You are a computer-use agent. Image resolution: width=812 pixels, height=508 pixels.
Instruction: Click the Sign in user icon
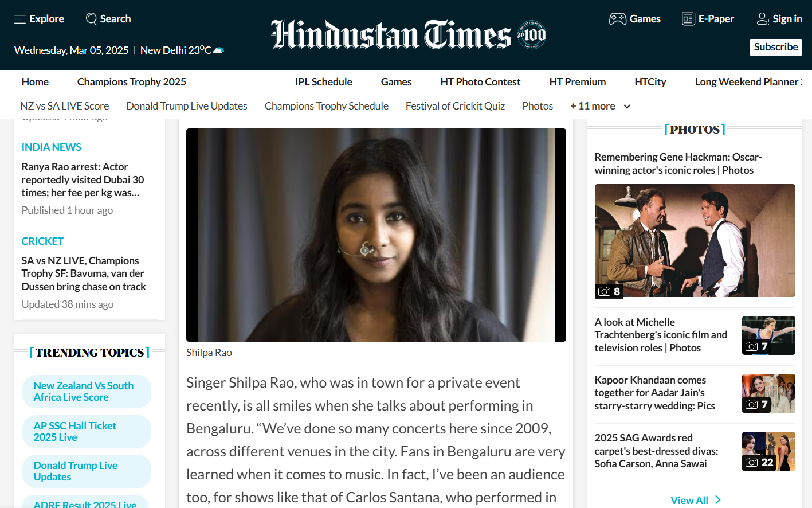tap(762, 19)
